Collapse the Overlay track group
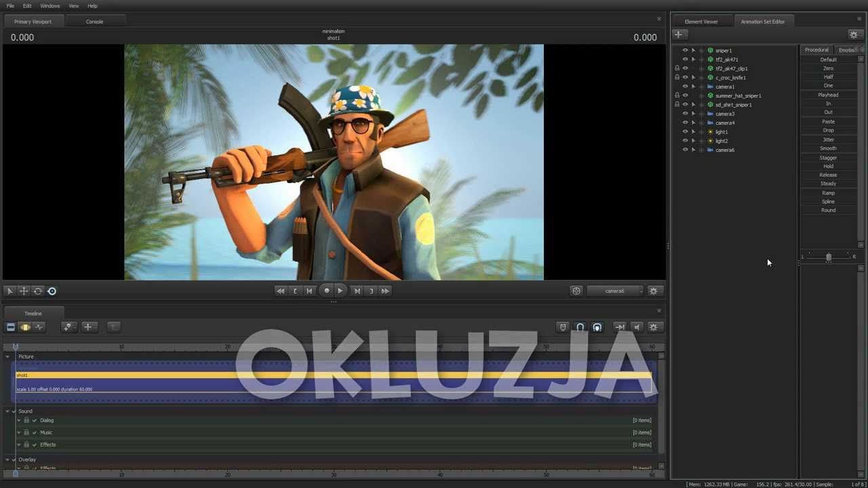Screen dimensions: 868x488 click(x=7, y=460)
